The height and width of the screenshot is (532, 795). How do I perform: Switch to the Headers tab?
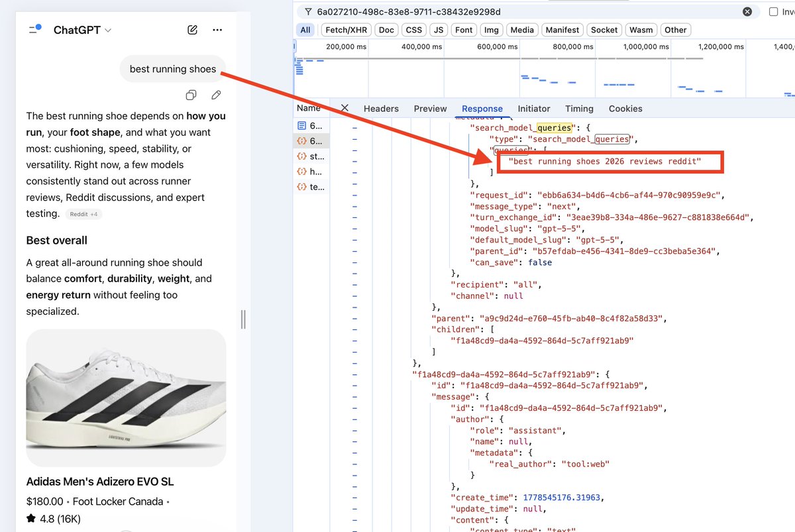tap(381, 109)
